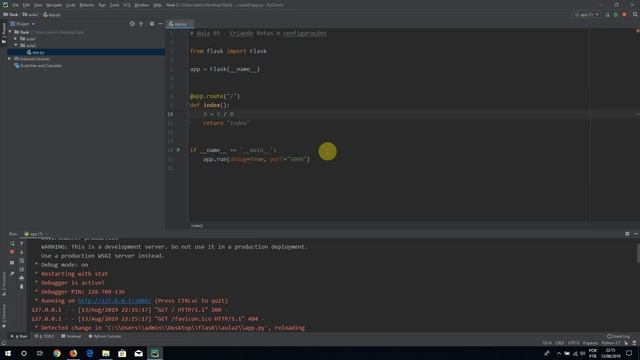Expand the aula1 folder
640x360 pixels.
coord(16,39)
